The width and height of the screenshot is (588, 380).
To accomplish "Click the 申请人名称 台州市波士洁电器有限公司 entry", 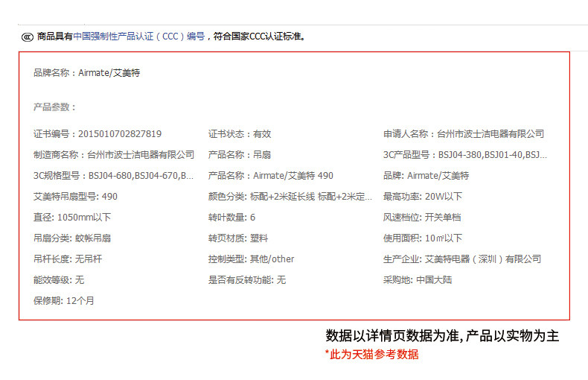I will tap(464, 134).
